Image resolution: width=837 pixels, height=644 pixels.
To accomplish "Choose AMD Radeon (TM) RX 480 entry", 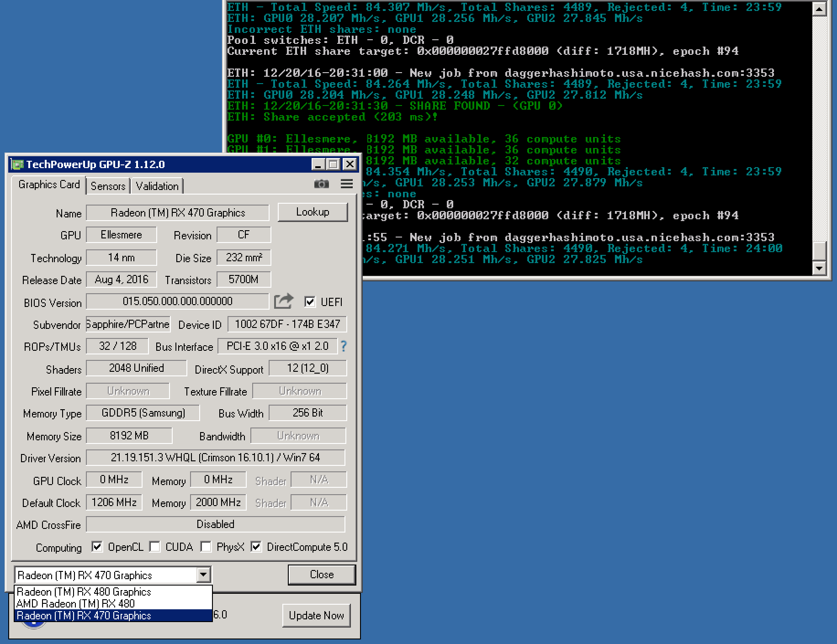I will coord(76,604).
